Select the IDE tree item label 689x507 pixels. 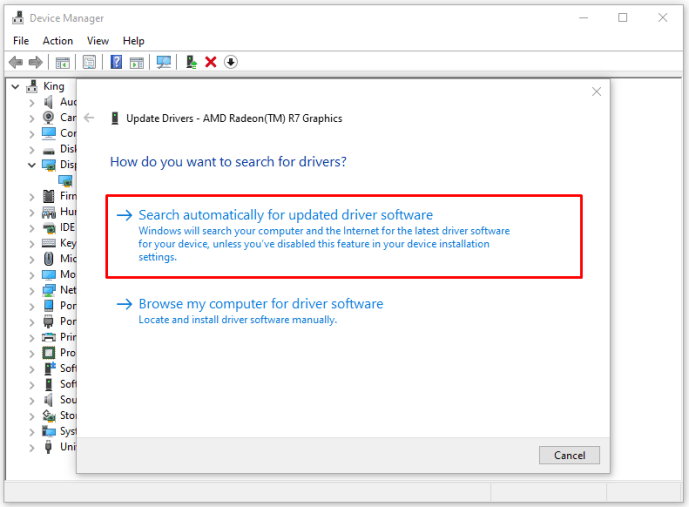click(x=68, y=227)
